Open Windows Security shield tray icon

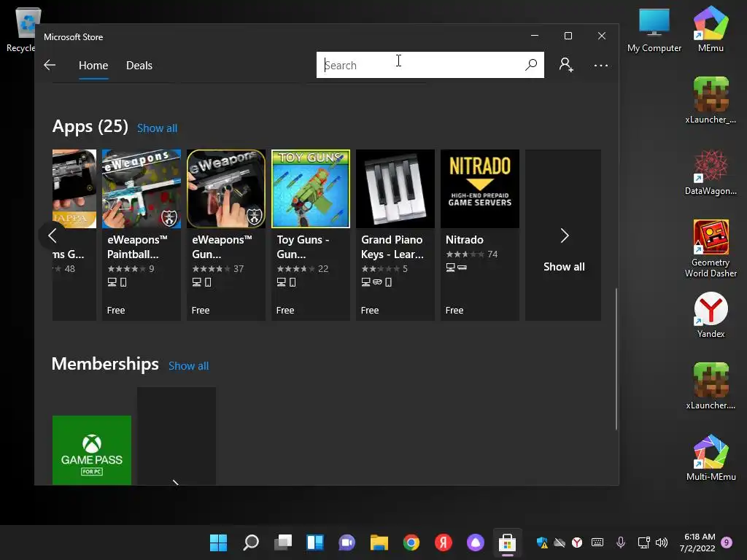coord(542,542)
